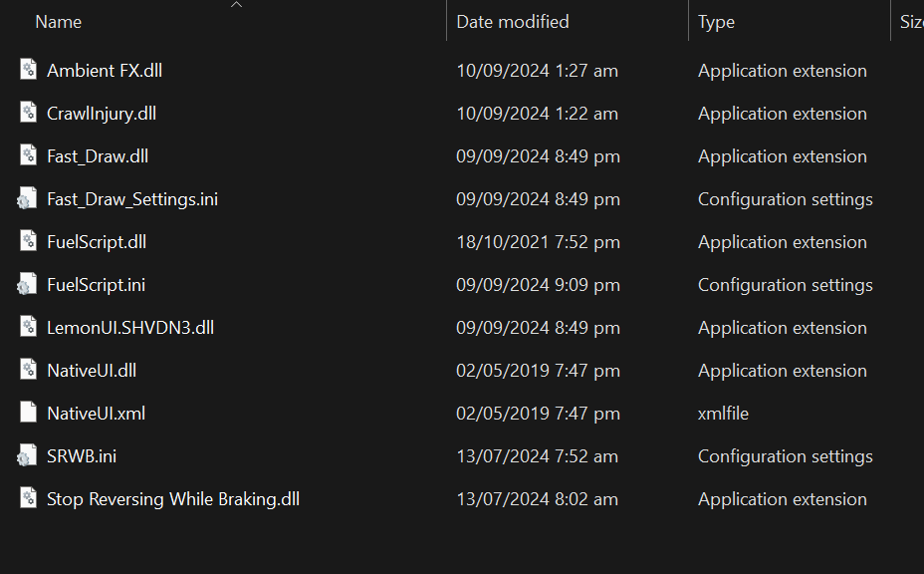Viewport: 924px width, 574px height.
Task: Click the LemonUI.SHVDN3.dll file icon
Action: [x=28, y=328]
